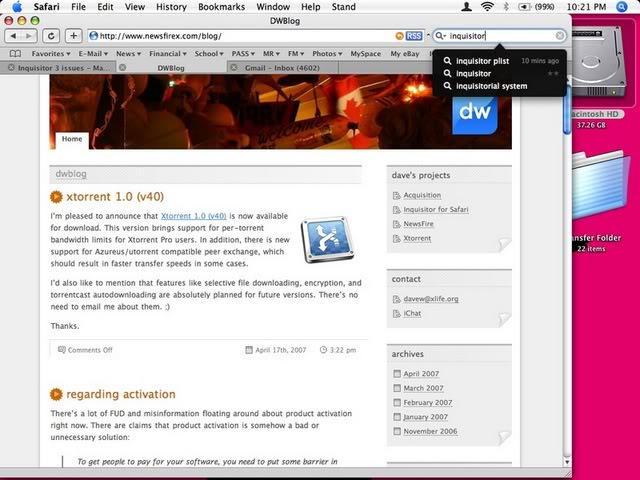Click the page scrollbar down arrow

[x=567, y=462]
